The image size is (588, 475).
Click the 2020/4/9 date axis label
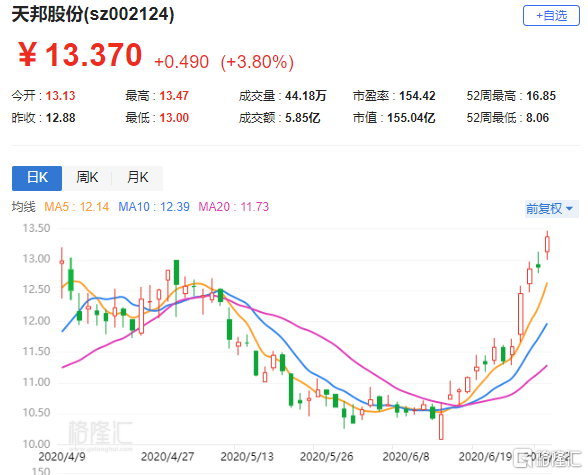pyautogui.click(x=62, y=457)
